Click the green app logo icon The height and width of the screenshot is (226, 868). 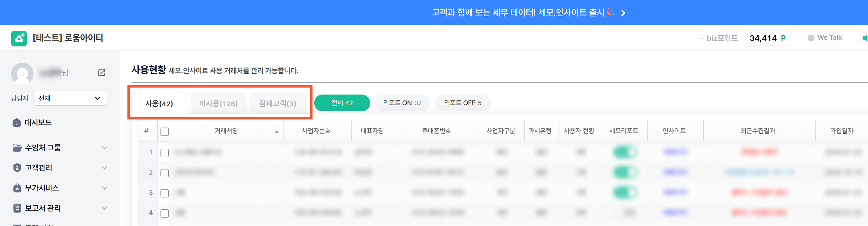coord(19,38)
